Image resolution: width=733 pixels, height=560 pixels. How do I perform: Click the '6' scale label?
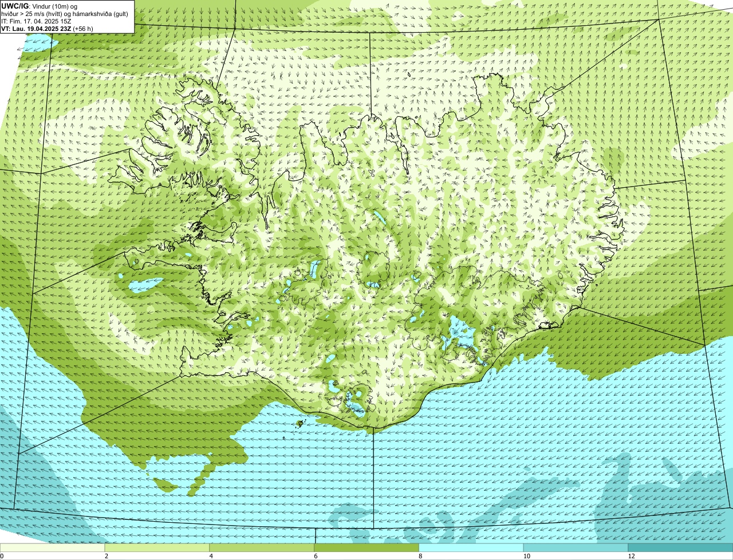coord(316,556)
